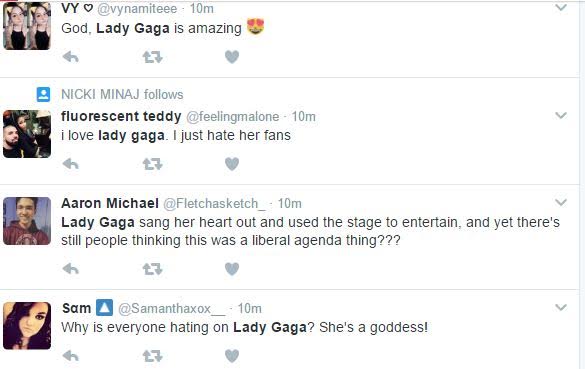This screenshot has width=585, height=369.
Task: Reply to Sam's goddess tweet
Action: click(71, 356)
